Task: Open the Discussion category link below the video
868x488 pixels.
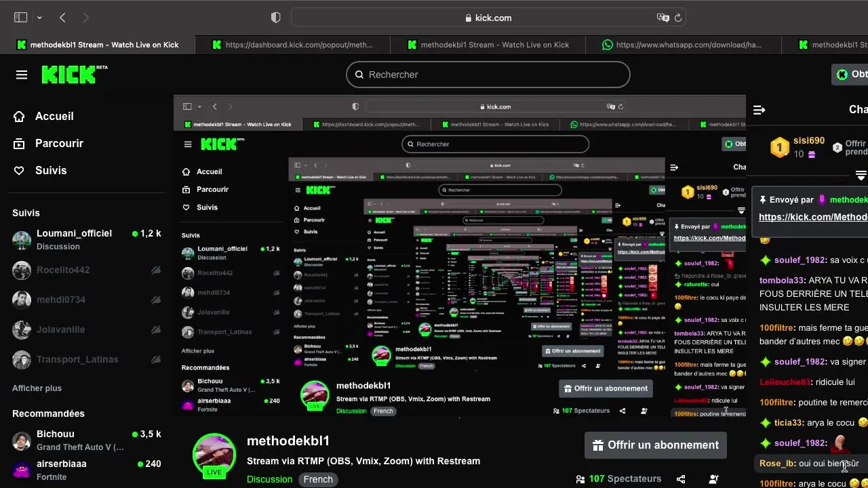Action: coord(269,479)
